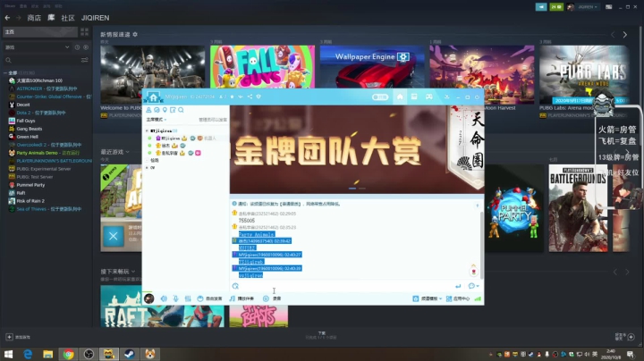Favorite the channel with the YY star icon
This screenshot has width=644, height=361.
232,97
